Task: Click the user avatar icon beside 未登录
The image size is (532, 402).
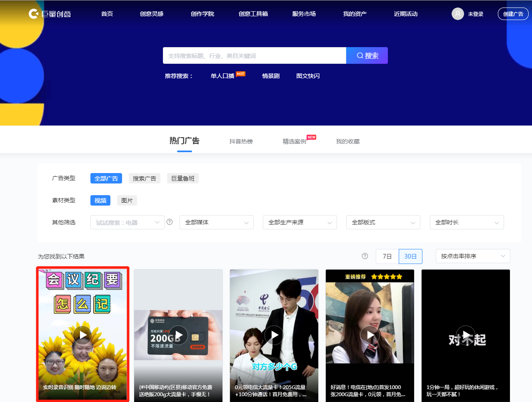Action: click(x=457, y=14)
